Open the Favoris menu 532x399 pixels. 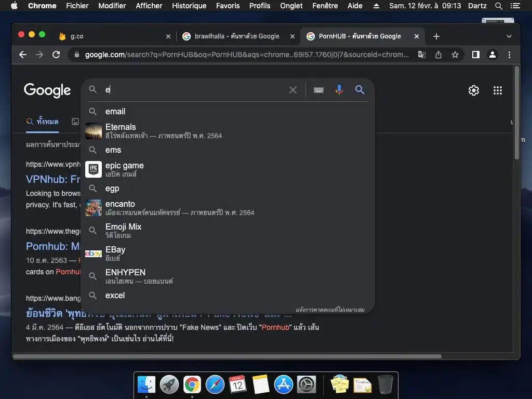coord(228,6)
